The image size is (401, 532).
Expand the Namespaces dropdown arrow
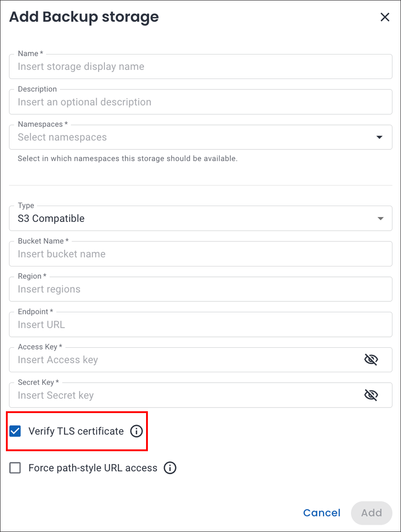(380, 138)
